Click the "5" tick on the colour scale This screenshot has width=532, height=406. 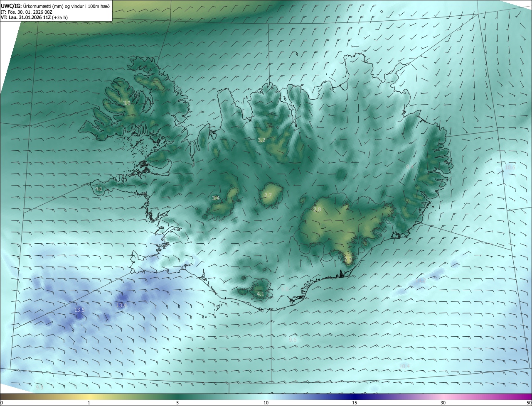[177, 403]
